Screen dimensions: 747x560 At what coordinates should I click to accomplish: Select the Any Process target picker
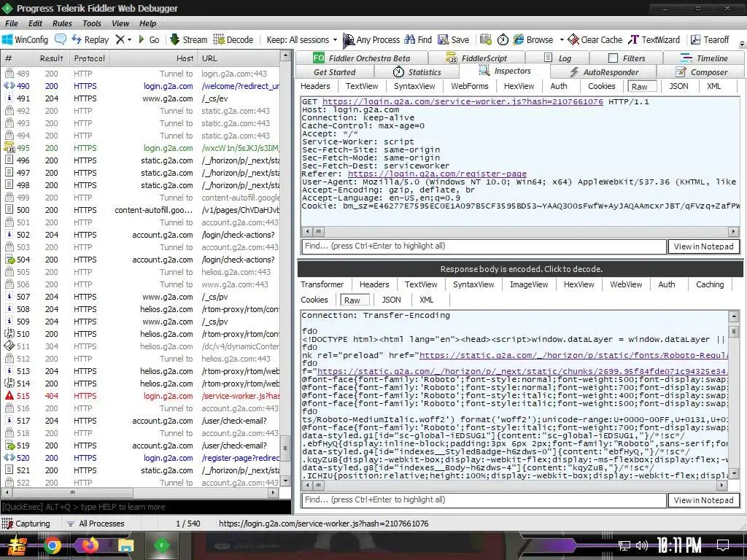pyautogui.click(x=371, y=40)
